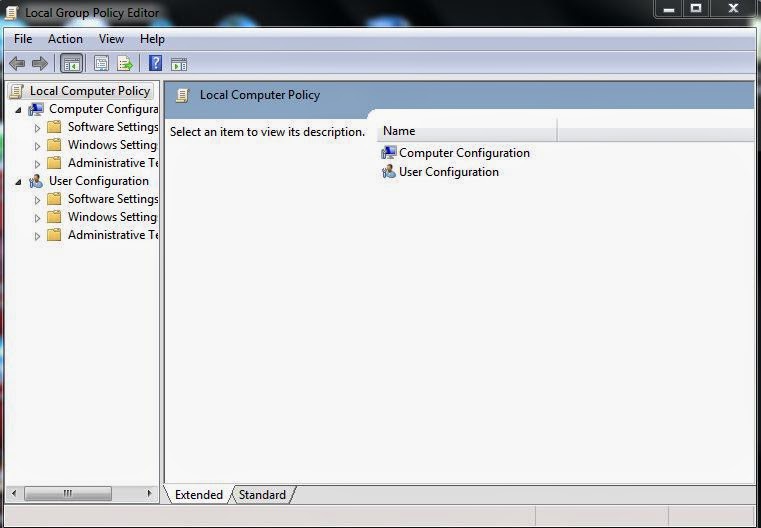Select Administrative Templates label under User Configuration
761x528 pixels.
tap(113, 235)
